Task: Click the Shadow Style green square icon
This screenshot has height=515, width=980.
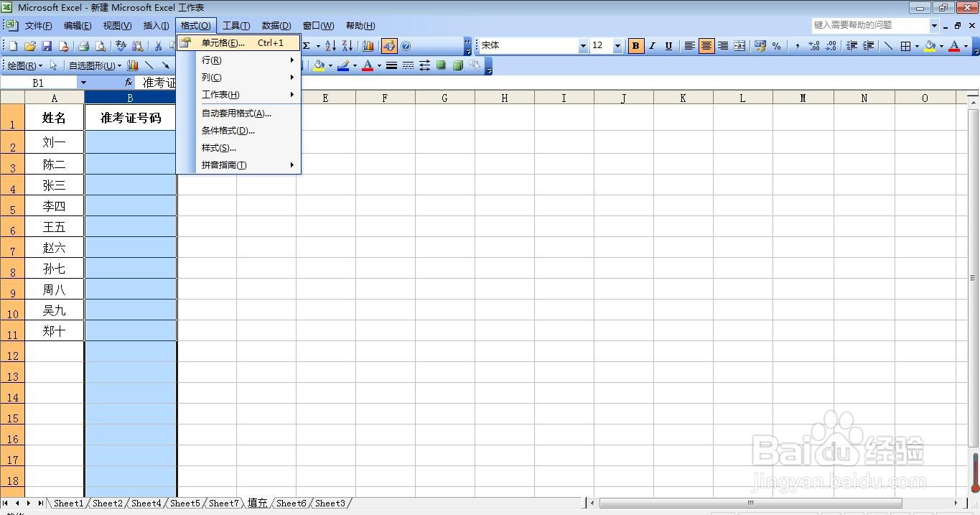Action: click(x=441, y=65)
